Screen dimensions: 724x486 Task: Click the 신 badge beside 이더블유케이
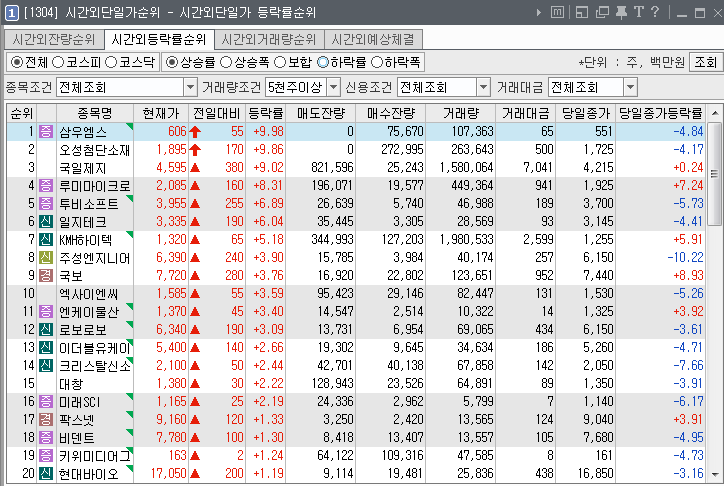[x=46, y=348]
